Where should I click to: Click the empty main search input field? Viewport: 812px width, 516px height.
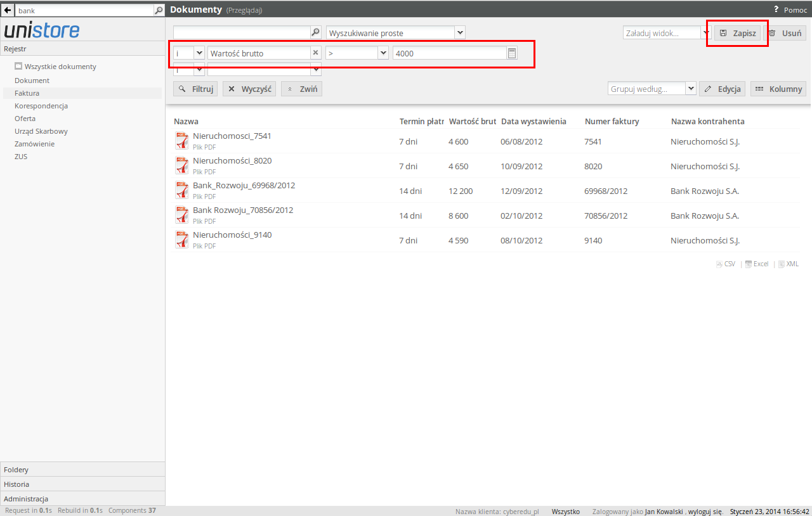[242, 32]
